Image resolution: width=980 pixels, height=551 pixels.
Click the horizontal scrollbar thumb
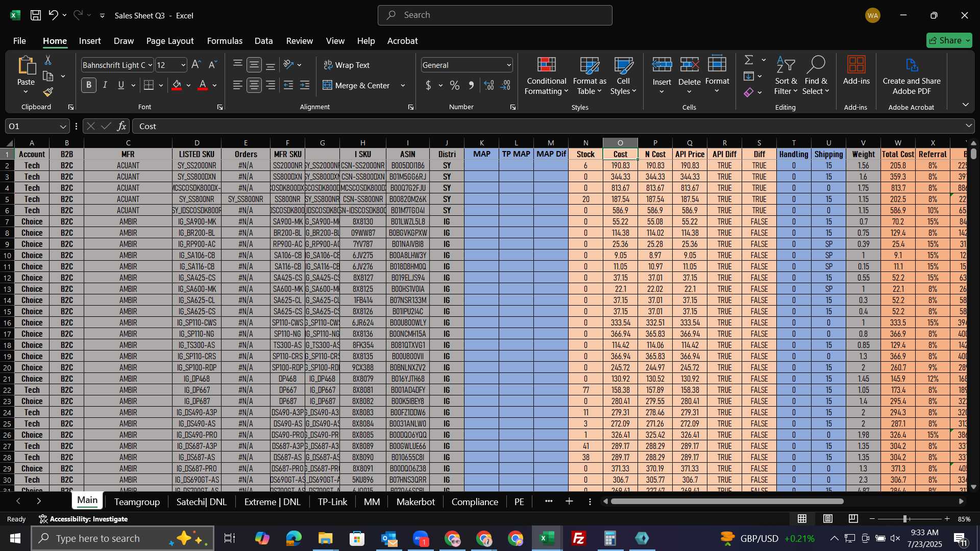click(727, 502)
